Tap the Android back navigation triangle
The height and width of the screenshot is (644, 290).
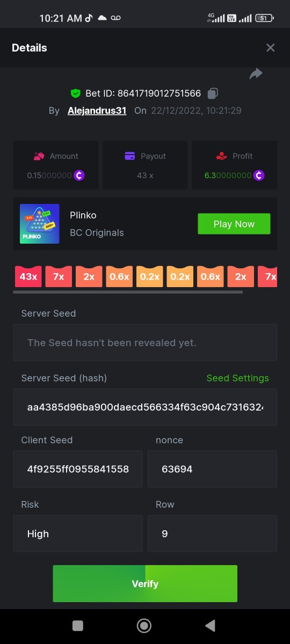pos(210,625)
